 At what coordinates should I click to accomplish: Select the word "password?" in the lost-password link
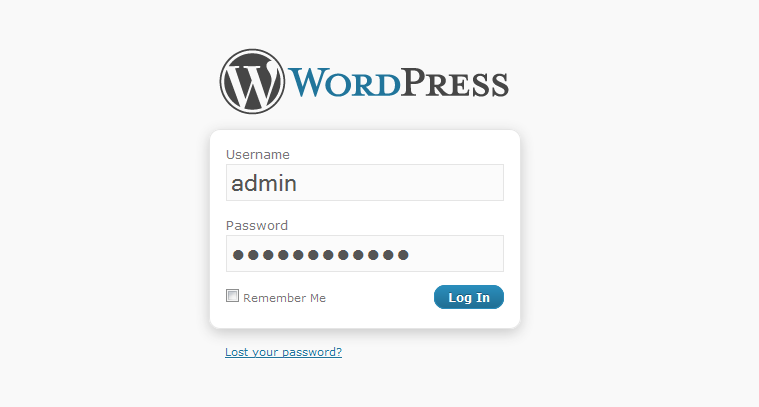(x=312, y=352)
